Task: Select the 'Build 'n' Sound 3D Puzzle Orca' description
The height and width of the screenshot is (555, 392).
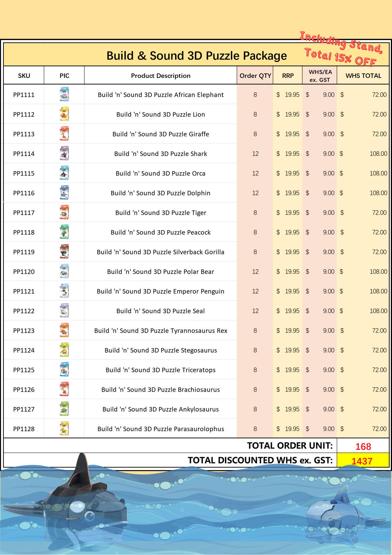Action: click(161, 173)
